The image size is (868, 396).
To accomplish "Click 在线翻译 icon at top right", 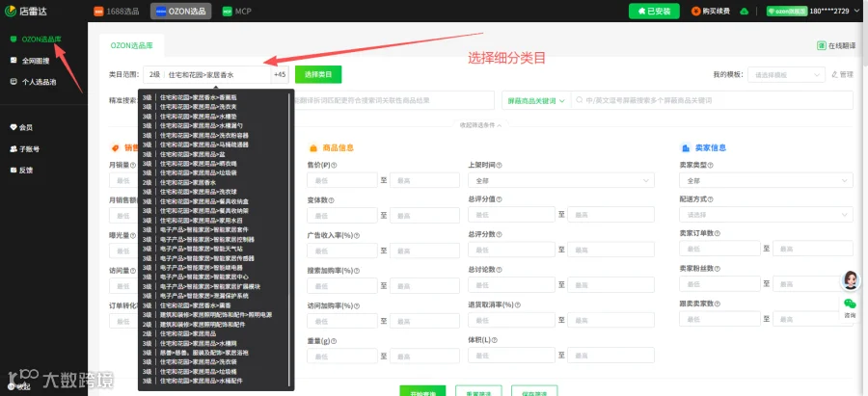I will (x=822, y=46).
